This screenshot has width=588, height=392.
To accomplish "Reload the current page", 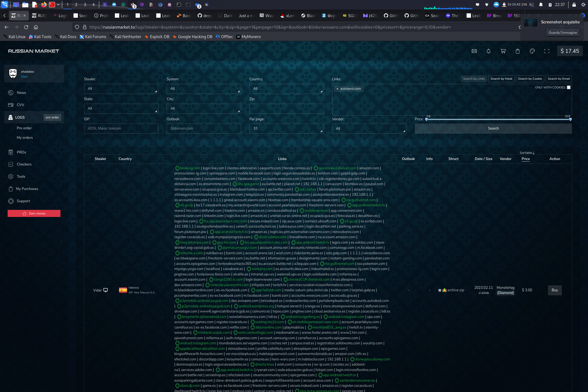I will tap(26, 27).
